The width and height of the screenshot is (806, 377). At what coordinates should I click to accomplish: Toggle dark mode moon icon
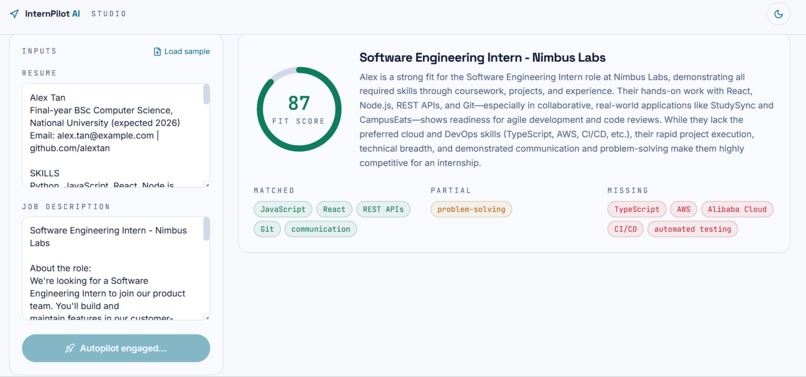(x=779, y=14)
